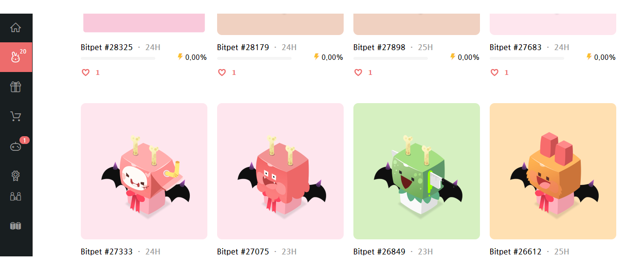The height and width of the screenshot is (270, 644).
Task: Open Bitpet #26612 title link
Action: pos(515,252)
